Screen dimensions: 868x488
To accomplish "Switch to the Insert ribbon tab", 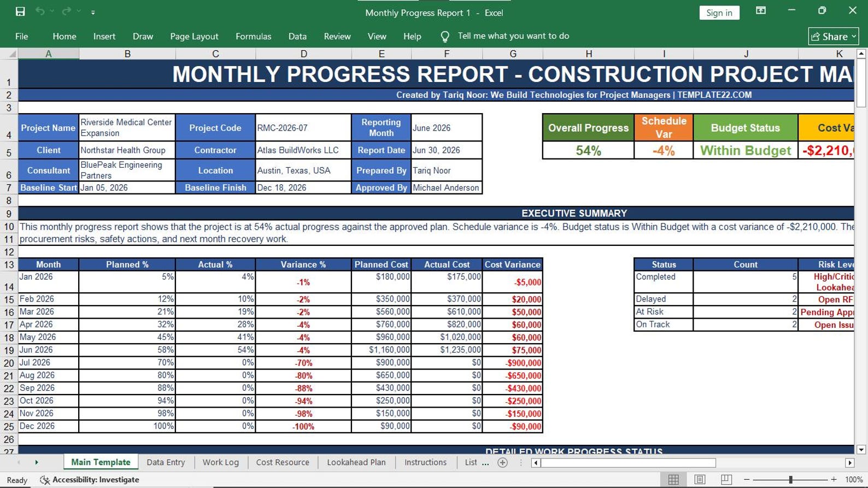I will [104, 36].
